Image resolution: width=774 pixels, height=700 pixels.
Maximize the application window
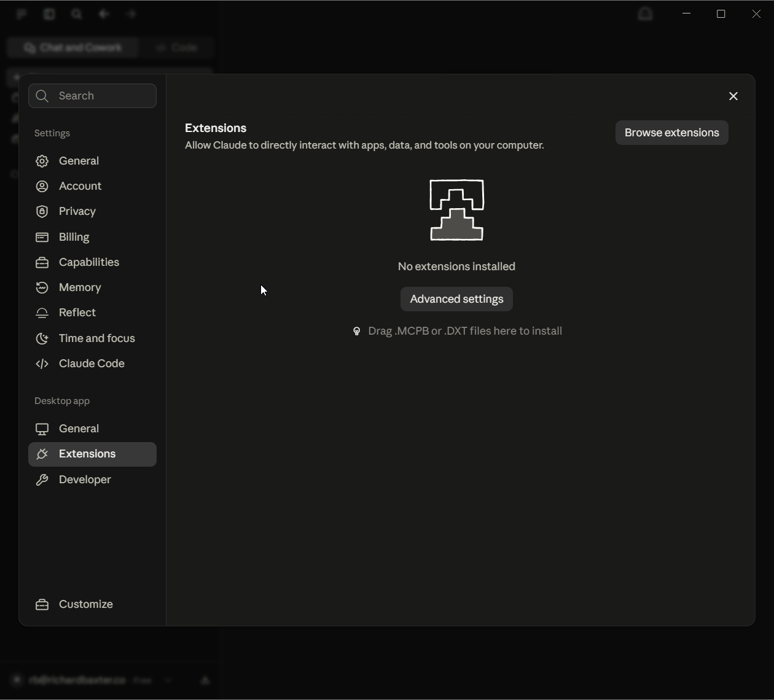coord(721,14)
